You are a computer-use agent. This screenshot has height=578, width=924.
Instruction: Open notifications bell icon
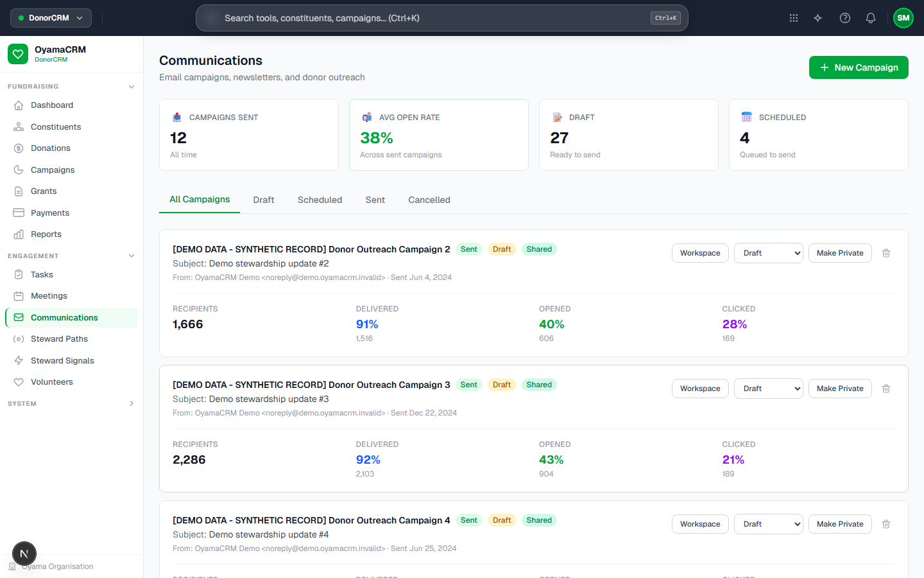[871, 18]
